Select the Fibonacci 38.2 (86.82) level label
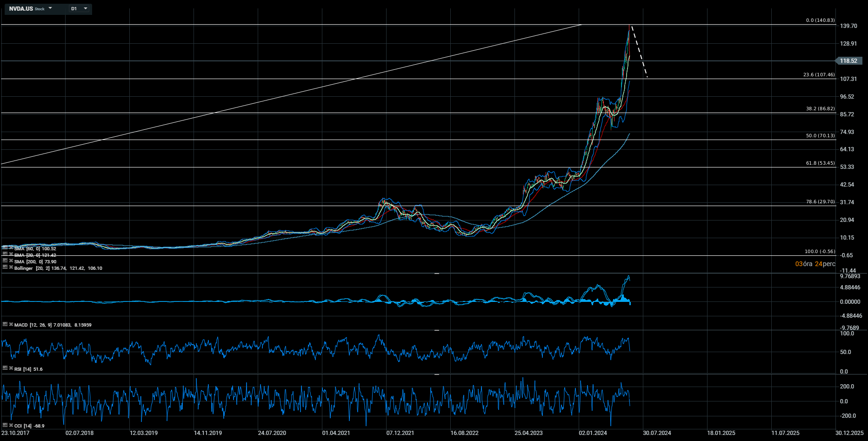The image size is (868, 441). tap(821, 109)
